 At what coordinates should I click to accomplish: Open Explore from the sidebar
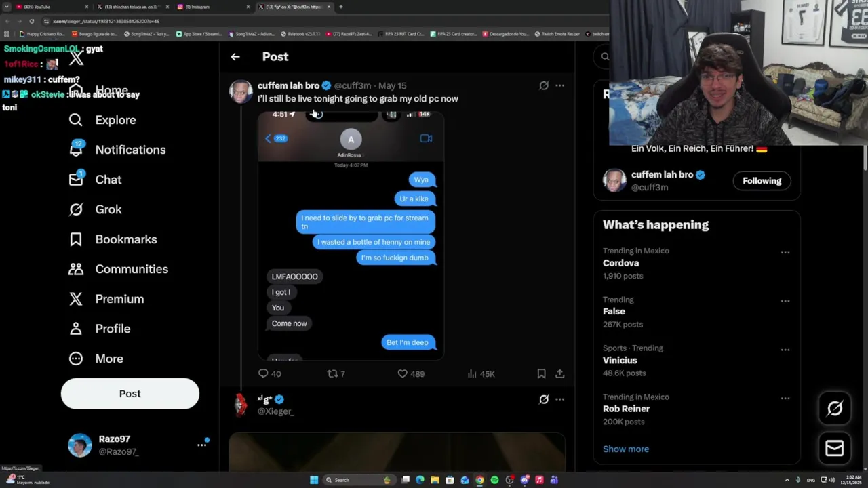coord(102,120)
